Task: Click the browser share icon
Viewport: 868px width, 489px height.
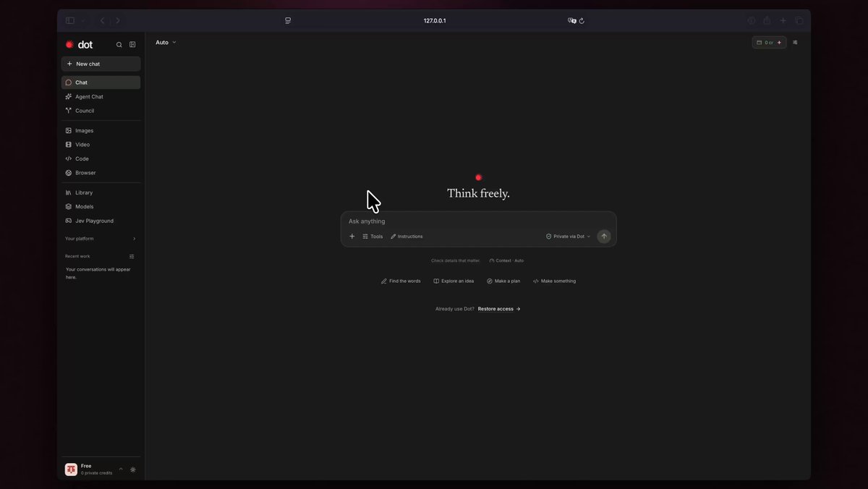Action: 767,21
